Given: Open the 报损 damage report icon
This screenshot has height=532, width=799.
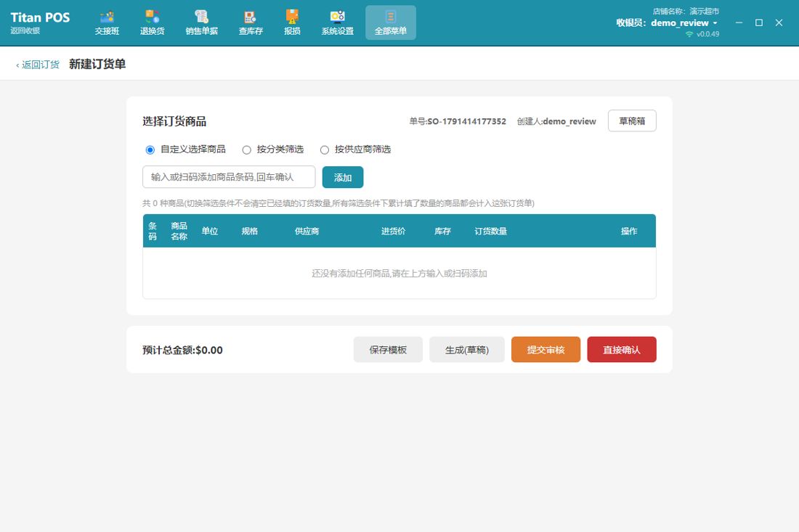Looking at the screenshot, I should click(292, 23).
